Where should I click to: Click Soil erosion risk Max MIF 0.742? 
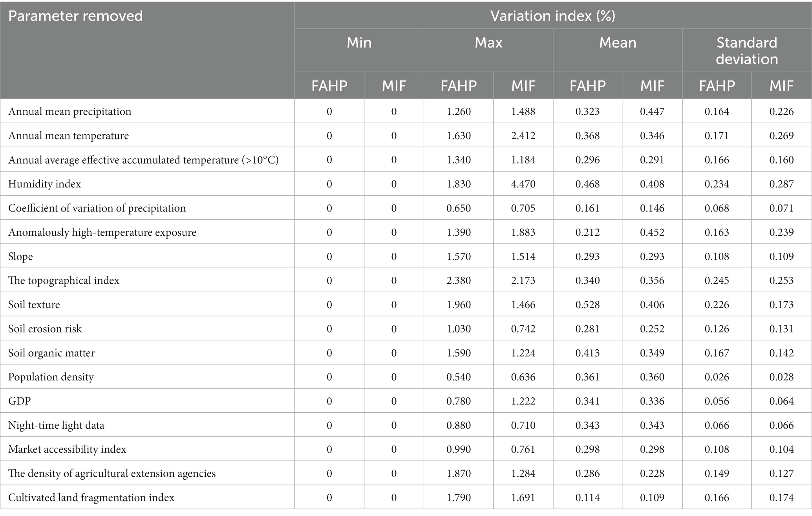[523, 329]
